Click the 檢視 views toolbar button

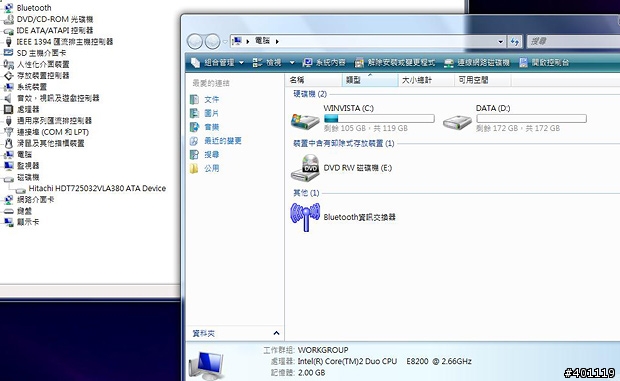click(267, 62)
